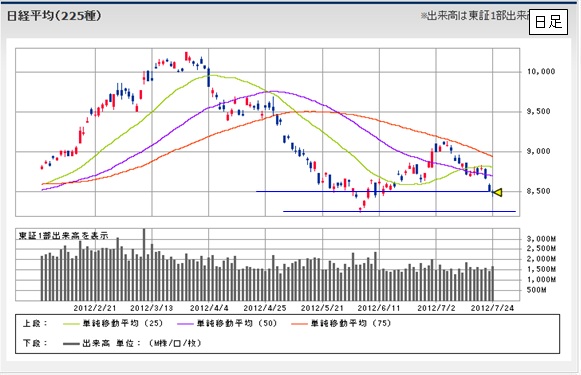The height and width of the screenshot is (375, 581).
Task: Click the purple 50-day moving average legend swatch
Action: coord(185,324)
